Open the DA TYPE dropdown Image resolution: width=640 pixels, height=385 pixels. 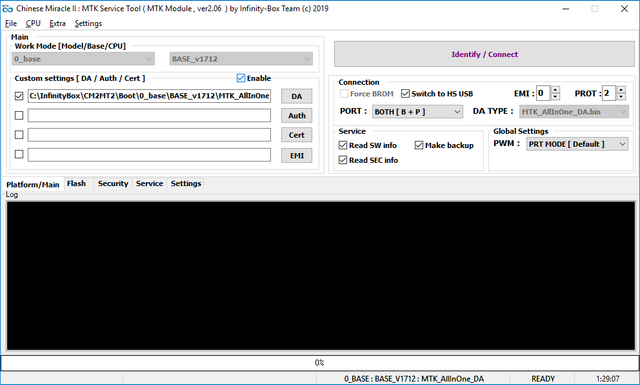[574, 111]
